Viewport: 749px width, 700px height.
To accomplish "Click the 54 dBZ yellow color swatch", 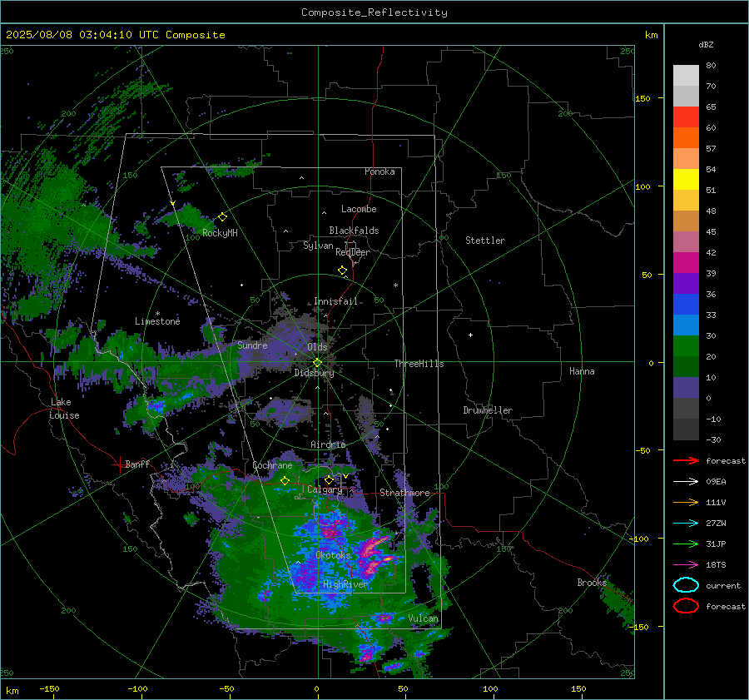I will tap(686, 180).
